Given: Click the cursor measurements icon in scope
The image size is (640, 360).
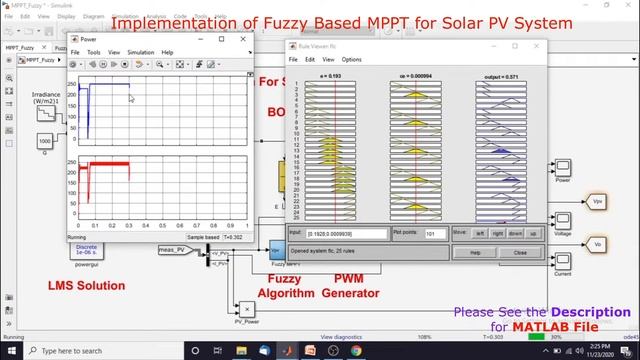Looking at the screenshot, I should pyautogui.click(x=211, y=64).
